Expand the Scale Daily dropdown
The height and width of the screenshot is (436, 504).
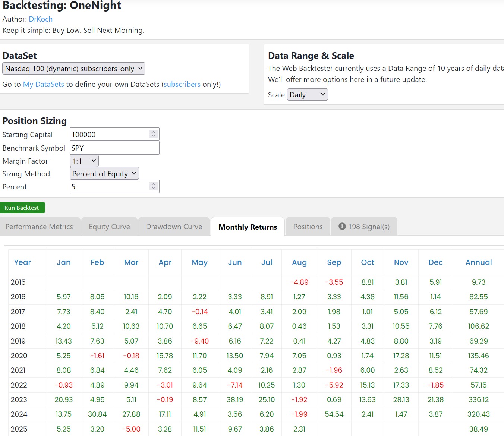[307, 95]
